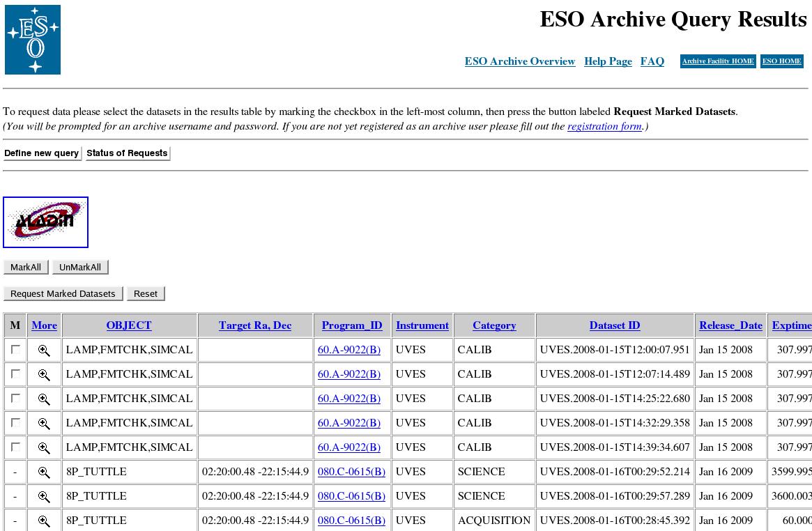Click the ESO logo in the header
Viewport: 812px width, 531px height.
pyautogui.click(x=33, y=40)
